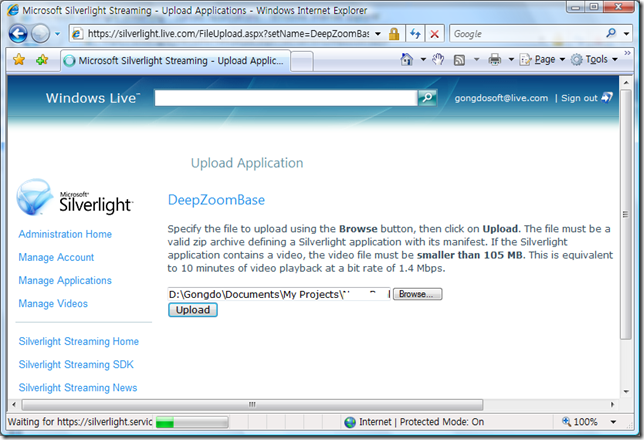Click the browser Back arrow button
Viewport: 644px width, 440px height.
(x=18, y=34)
